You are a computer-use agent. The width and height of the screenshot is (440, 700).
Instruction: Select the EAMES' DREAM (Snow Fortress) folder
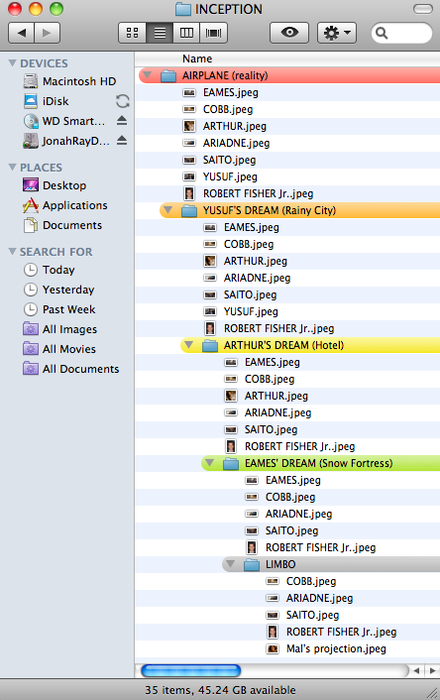[320, 463]
